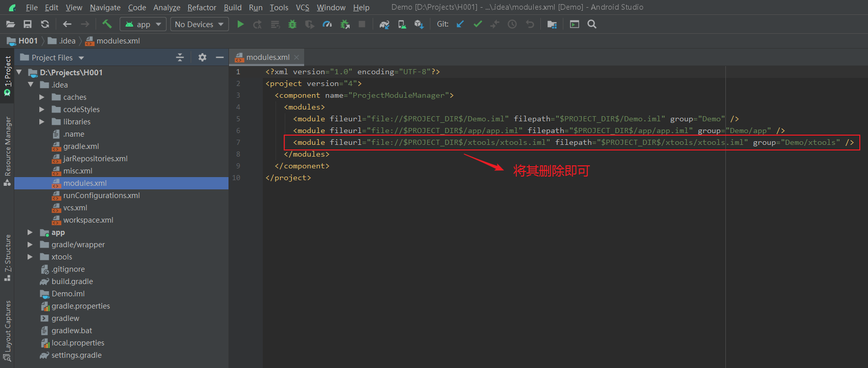Click the Make Project hammer icon
The image size is (868, 368).
tap(107, 24)
